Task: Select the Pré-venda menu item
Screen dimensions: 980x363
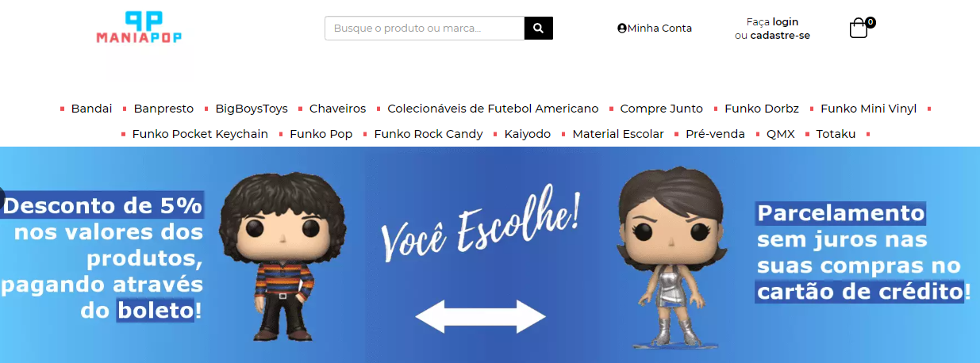Action: tap(715, 134)
